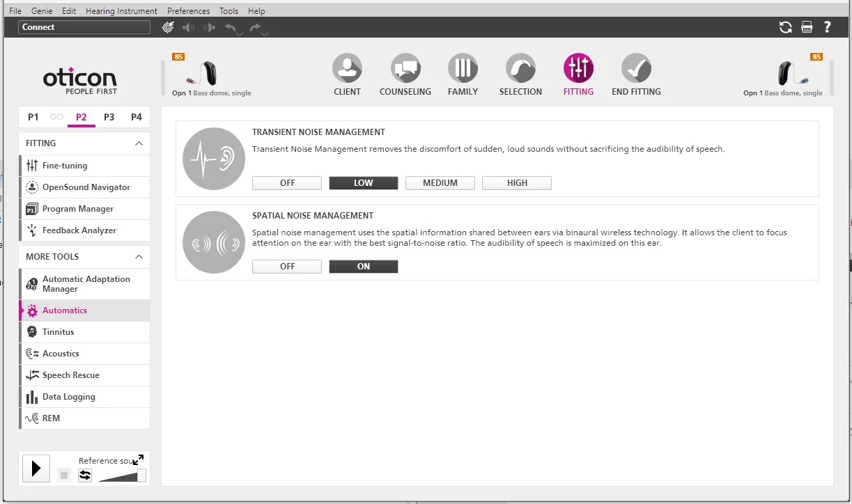Expand the reference sound panel arrow
The image size is (852, 504).
click(138, 460)
